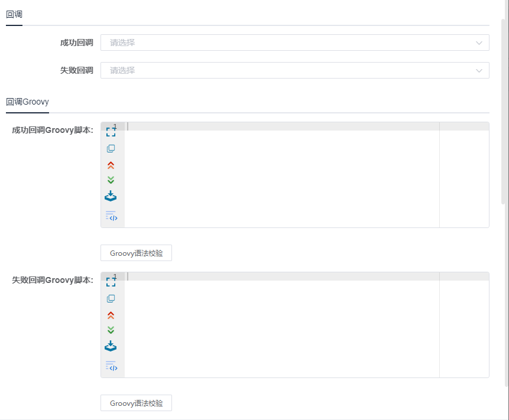Click the import script icon in failure Groovy editor
The width and height of the screenshot is (509, 420).
click(111, 346)
